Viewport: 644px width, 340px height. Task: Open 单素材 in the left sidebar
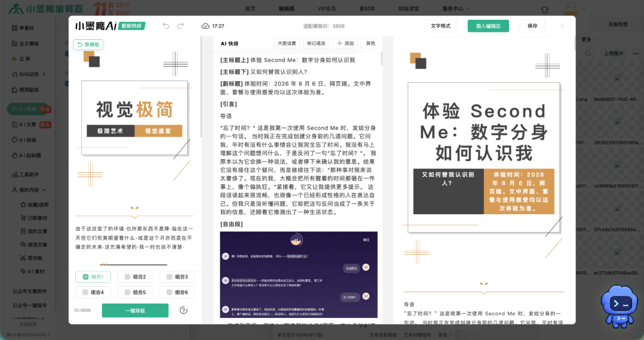[x=23, y=28]
